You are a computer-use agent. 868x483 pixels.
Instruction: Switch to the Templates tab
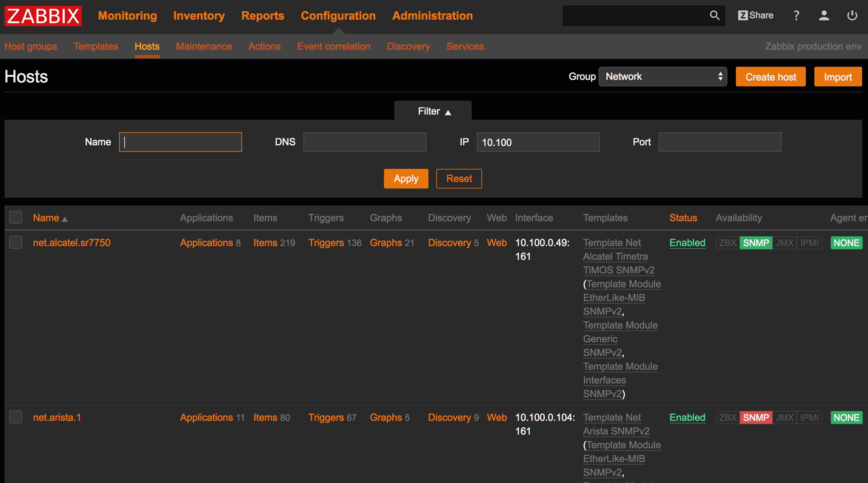96,46
